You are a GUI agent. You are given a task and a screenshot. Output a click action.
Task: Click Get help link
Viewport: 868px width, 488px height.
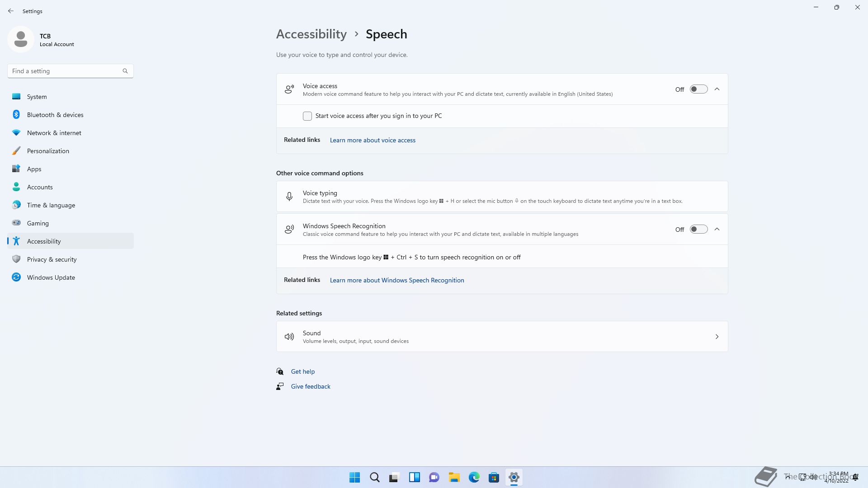pos(303,371)
